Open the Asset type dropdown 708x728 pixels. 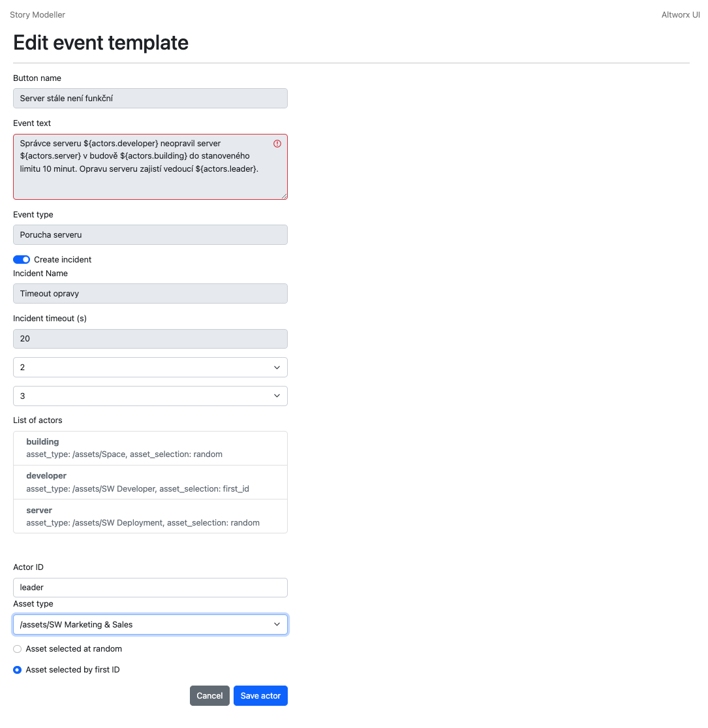[x=150, y=625]
